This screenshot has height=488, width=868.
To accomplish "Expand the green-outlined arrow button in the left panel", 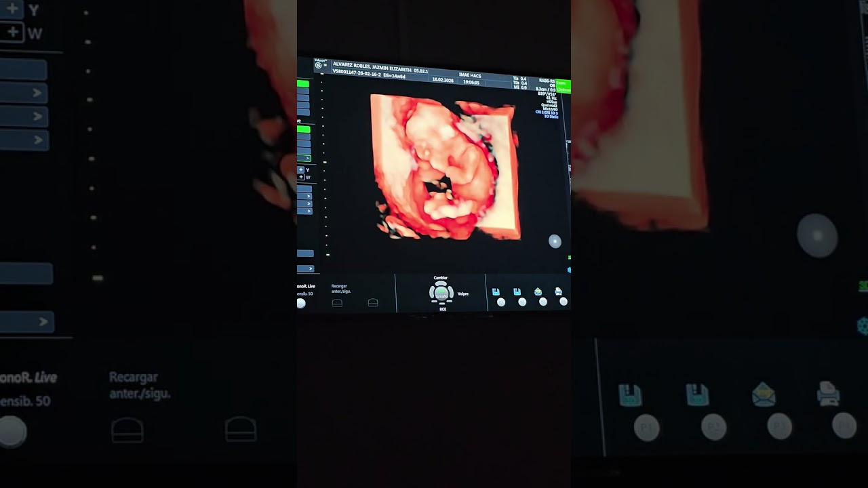I will point(304,159).
